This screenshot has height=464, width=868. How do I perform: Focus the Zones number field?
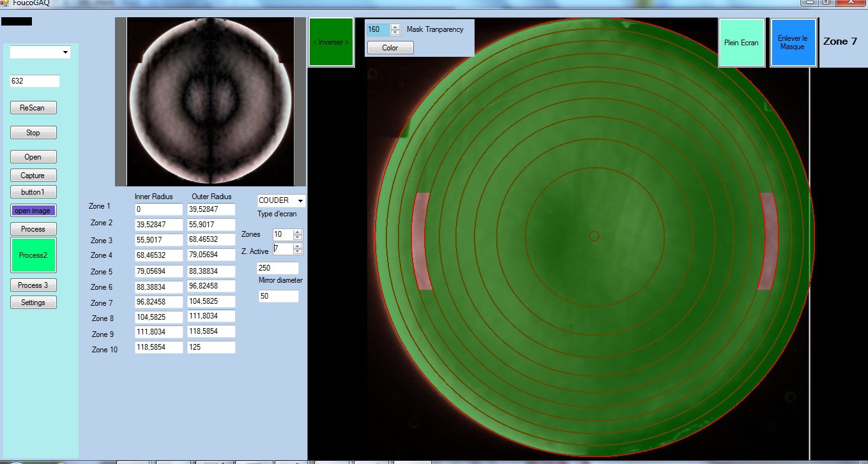coord(283,234)
